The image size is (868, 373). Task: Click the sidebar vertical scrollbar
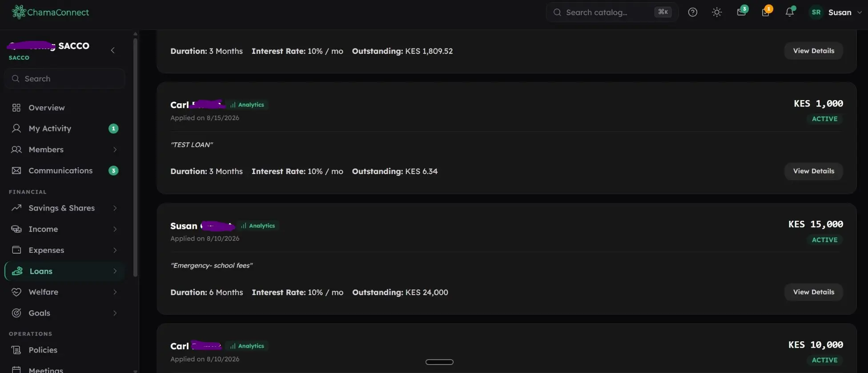[135, 157]
